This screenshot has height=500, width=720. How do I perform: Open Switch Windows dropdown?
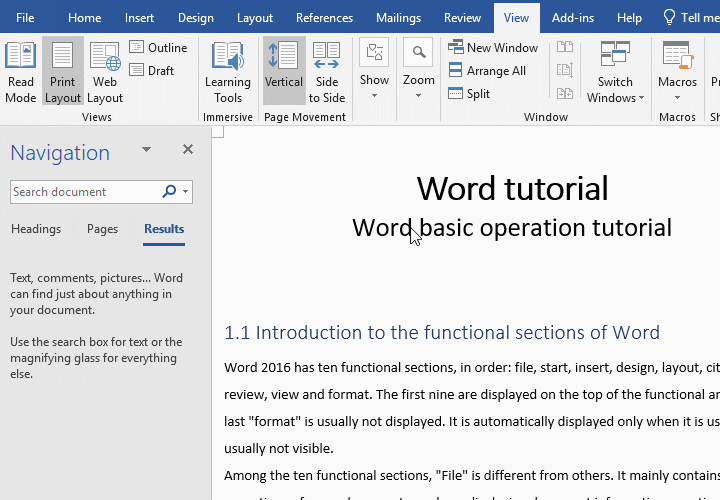point(615,71)
